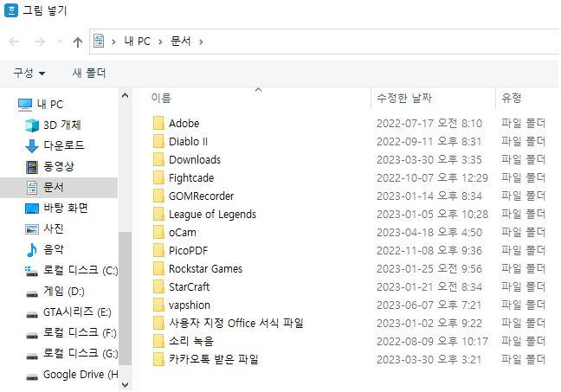Select 내 PC in the address breadcrumb
This screenshot has width=561, height=392.
[x=138, y=42]
